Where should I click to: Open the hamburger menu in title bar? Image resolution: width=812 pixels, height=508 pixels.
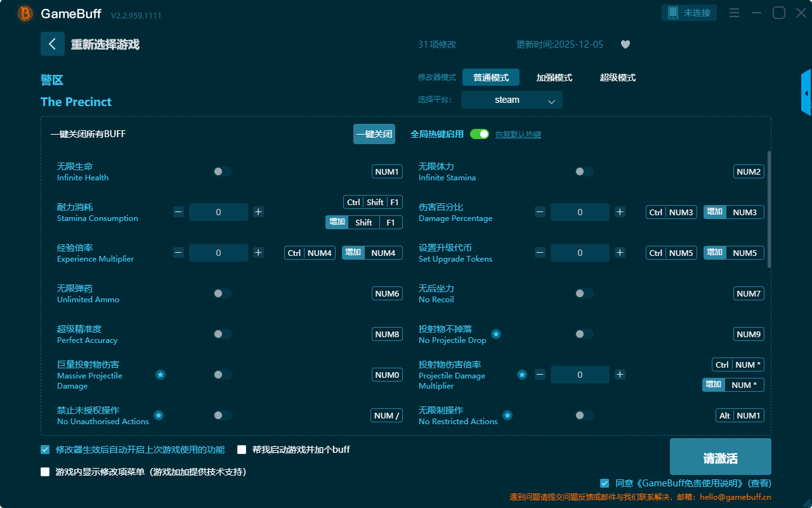pos(734,13)
